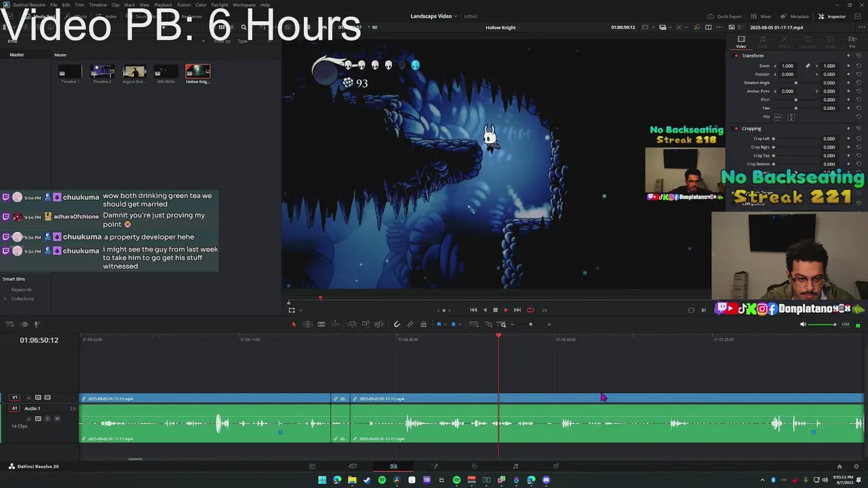Switch to the Video tab in Inspector
This screenshot has width=868, height=488.
pyautogui.click(x=741, y=42)
